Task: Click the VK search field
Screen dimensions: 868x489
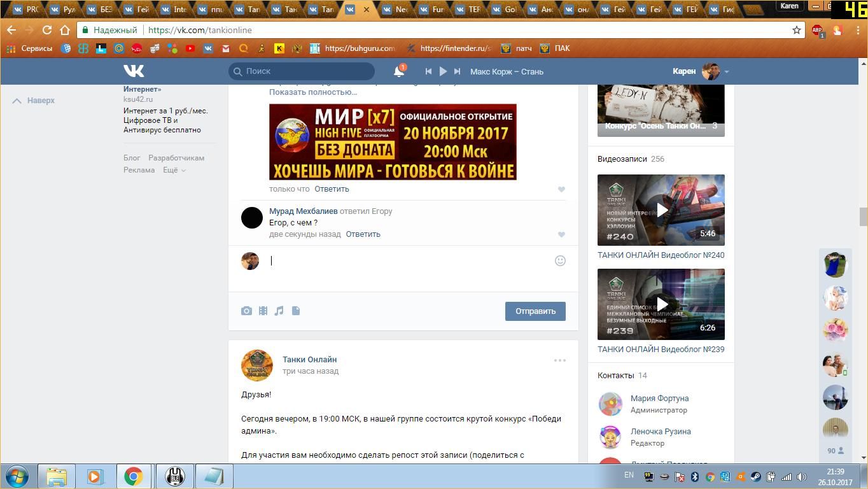Action: point(302,71)
